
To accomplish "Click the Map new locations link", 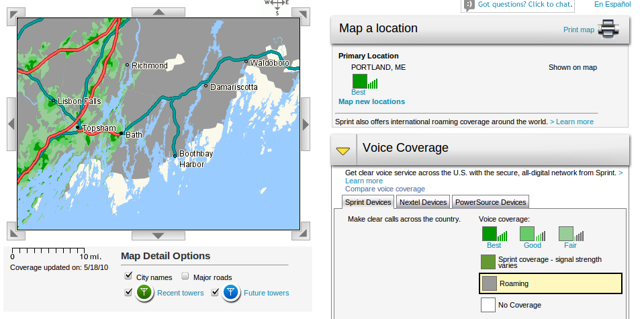I will (x=371, y=101).
